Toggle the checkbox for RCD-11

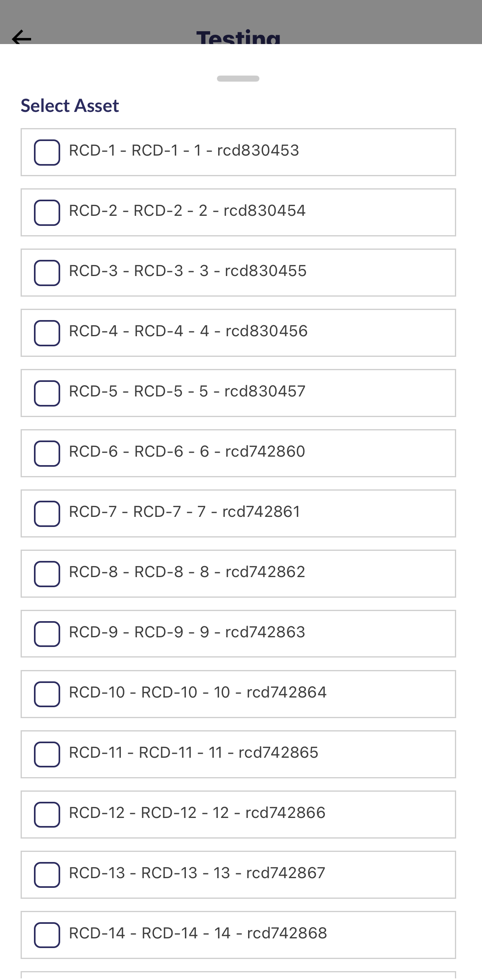click(x=47, y=754)
